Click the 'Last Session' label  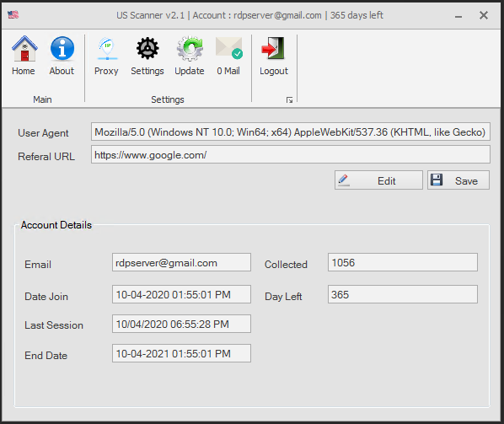click(x=54, y=325)
